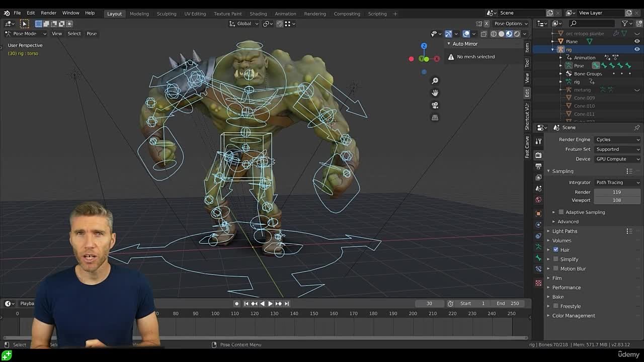Viewport: 644px width, 362px height.
Task: Enable the X-ray shading toggle
Action: [x=484, y=34]
